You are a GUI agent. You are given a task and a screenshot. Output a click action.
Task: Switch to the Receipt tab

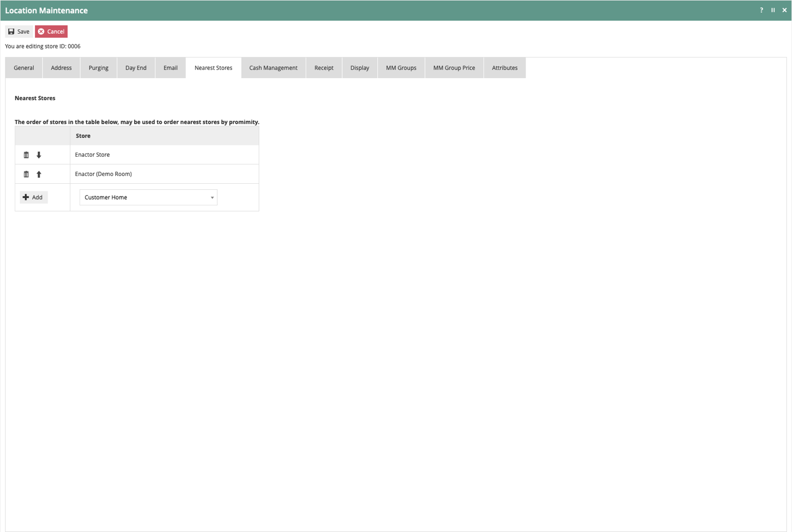click(324, 68)
